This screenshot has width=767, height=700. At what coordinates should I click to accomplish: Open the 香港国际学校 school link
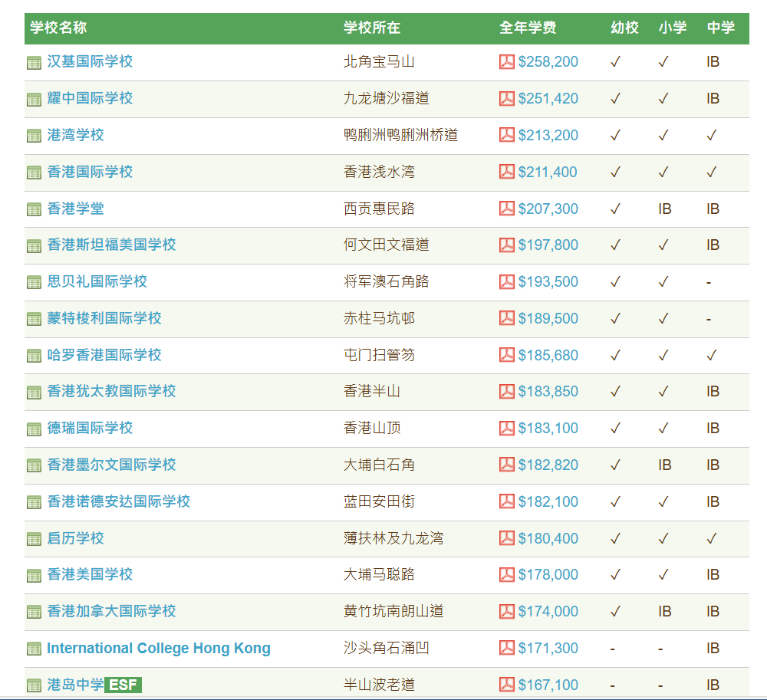[x=90, y=172]
